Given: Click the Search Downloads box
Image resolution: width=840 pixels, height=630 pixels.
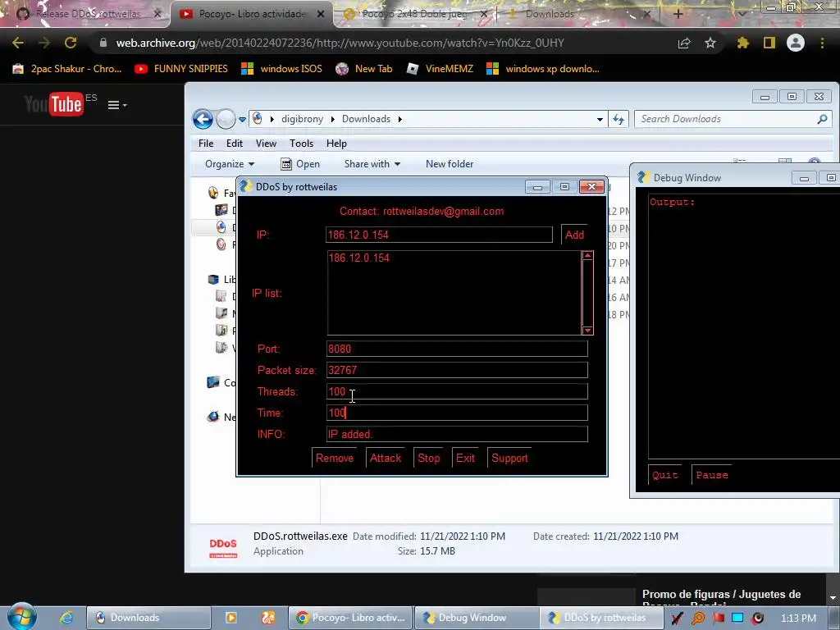Looking at the screenshot, I should [725, 119].
